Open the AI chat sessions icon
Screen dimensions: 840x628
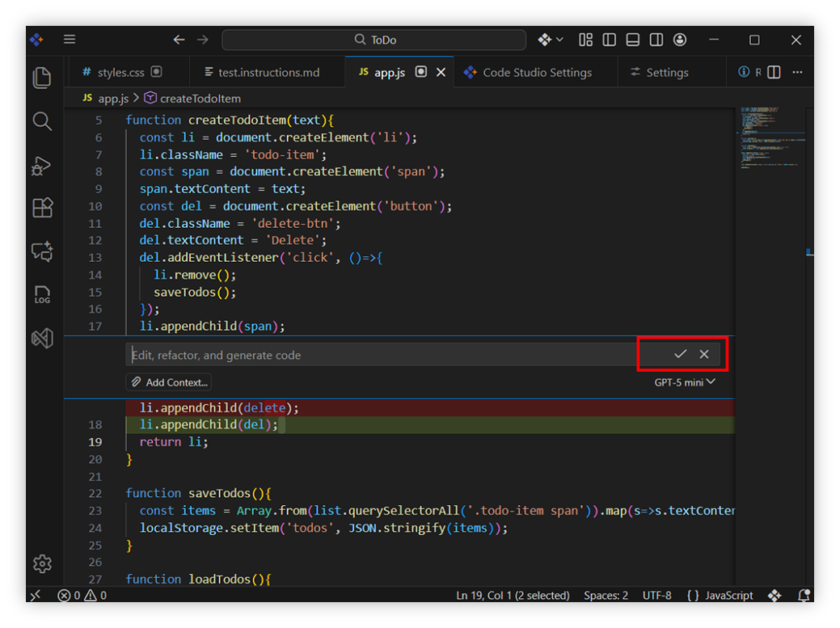click(x=42, y=251)
